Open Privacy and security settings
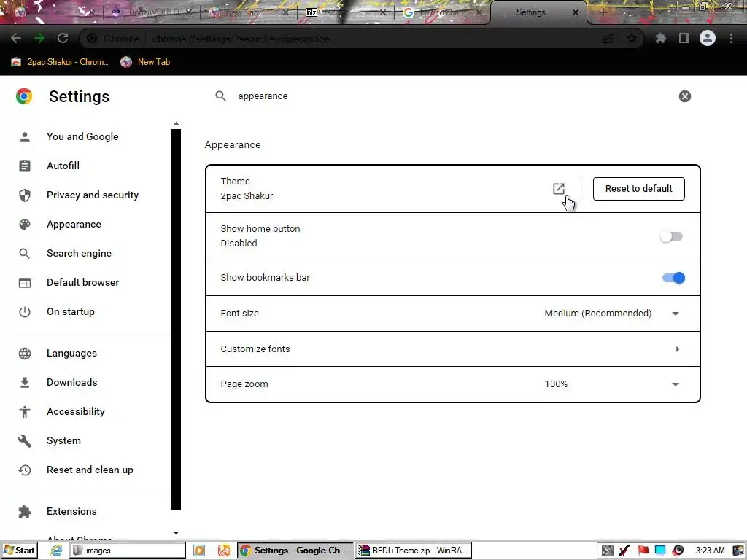 click(x=93, y=195)
